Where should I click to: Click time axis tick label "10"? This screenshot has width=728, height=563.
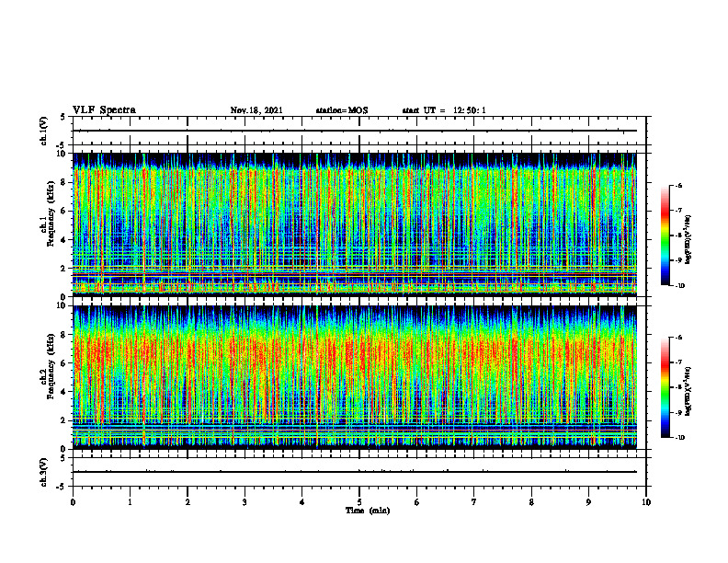[646, 502]
